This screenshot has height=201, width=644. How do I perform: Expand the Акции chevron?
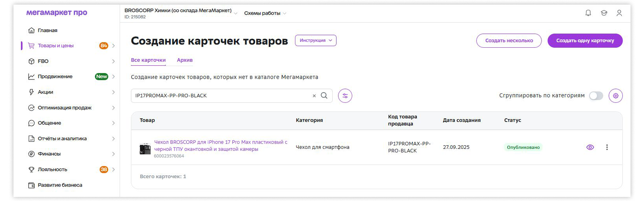113,92
